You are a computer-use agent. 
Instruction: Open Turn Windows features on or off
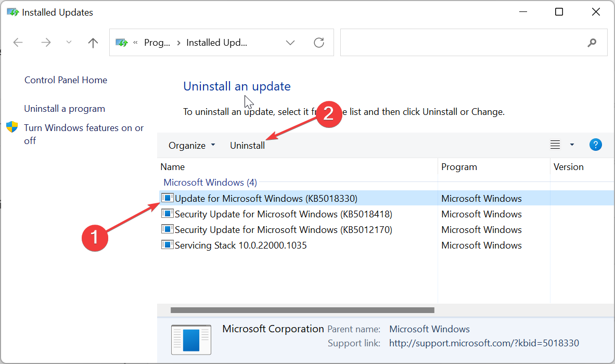[84, 134]
